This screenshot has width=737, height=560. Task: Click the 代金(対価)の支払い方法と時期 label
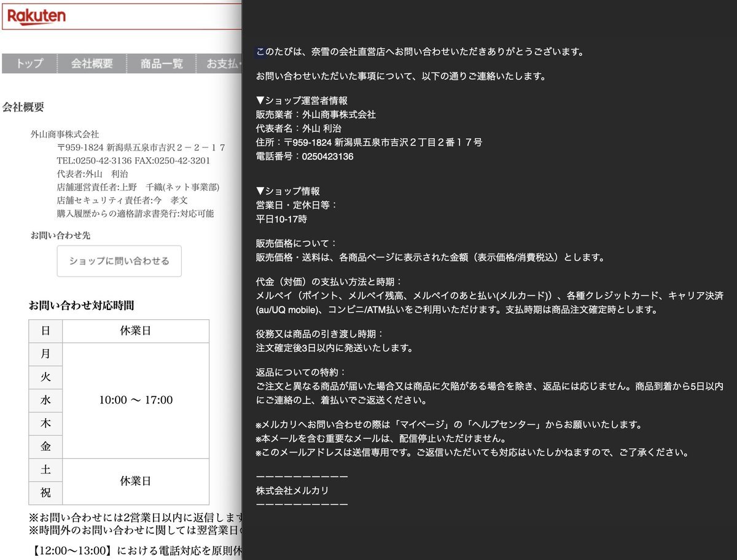click(329, 282)
